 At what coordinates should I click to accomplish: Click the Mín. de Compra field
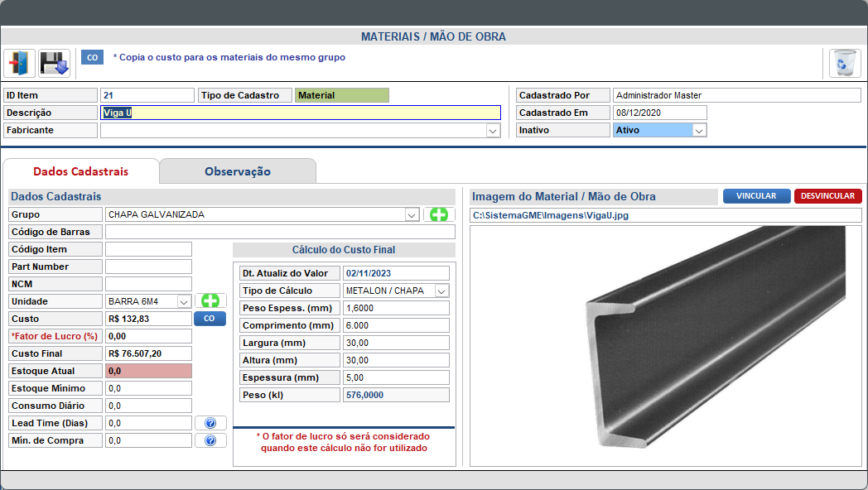(148, 441)
